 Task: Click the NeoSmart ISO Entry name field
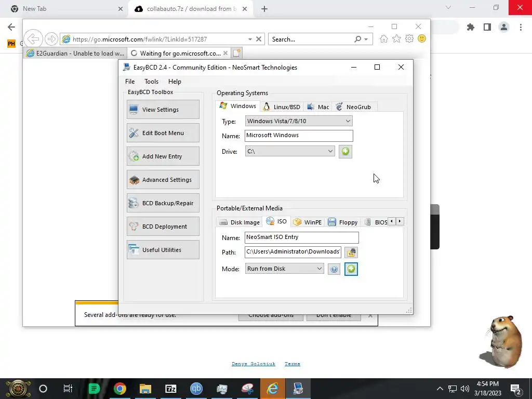[301, 237]
